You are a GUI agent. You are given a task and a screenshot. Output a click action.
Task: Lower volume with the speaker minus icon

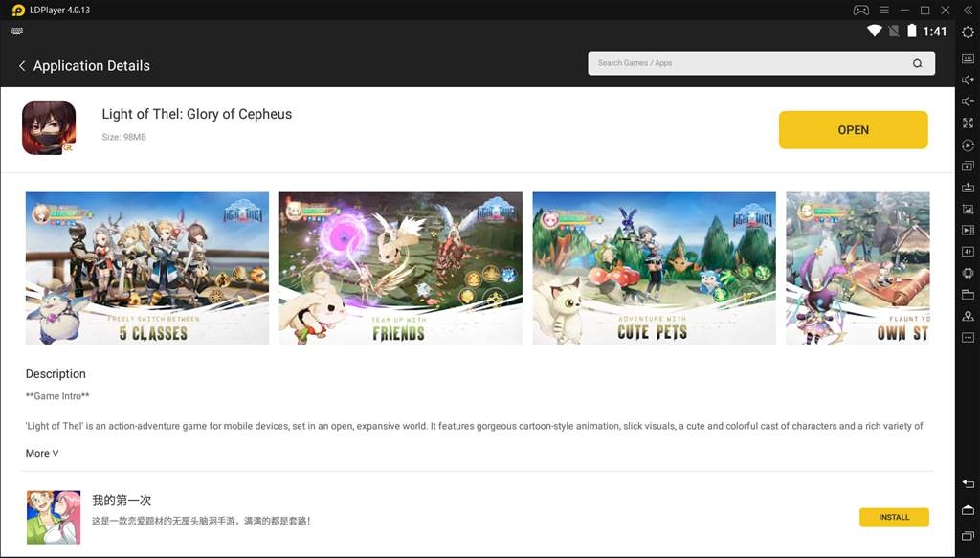click(x=968, y=101)
